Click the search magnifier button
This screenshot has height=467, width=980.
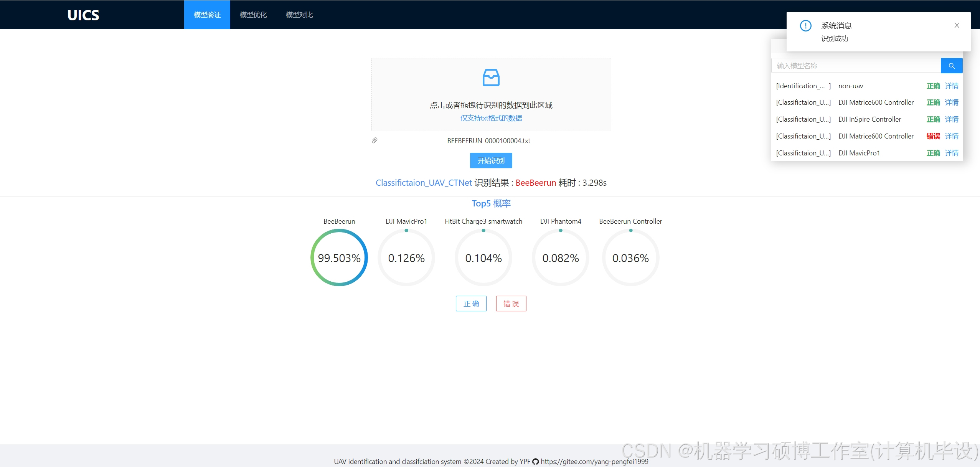click(952, 66)
